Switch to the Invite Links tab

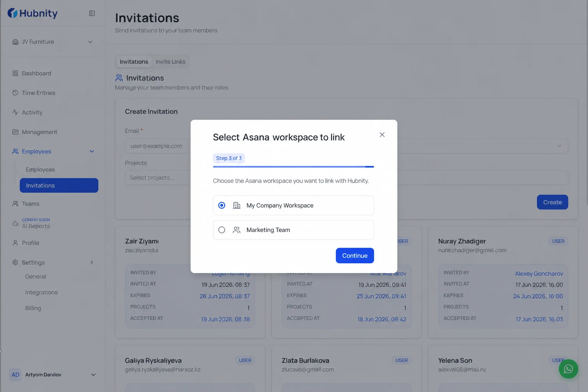[170, 62]
